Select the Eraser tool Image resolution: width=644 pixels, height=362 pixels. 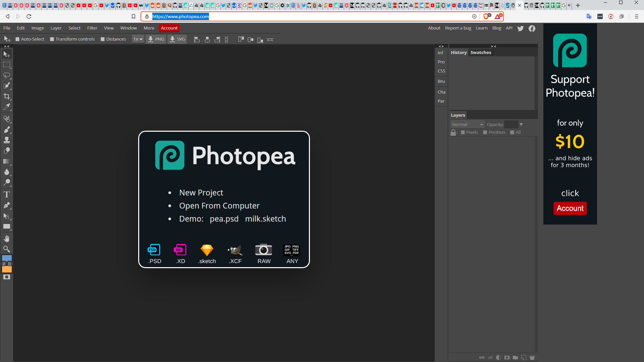point(7,151)
